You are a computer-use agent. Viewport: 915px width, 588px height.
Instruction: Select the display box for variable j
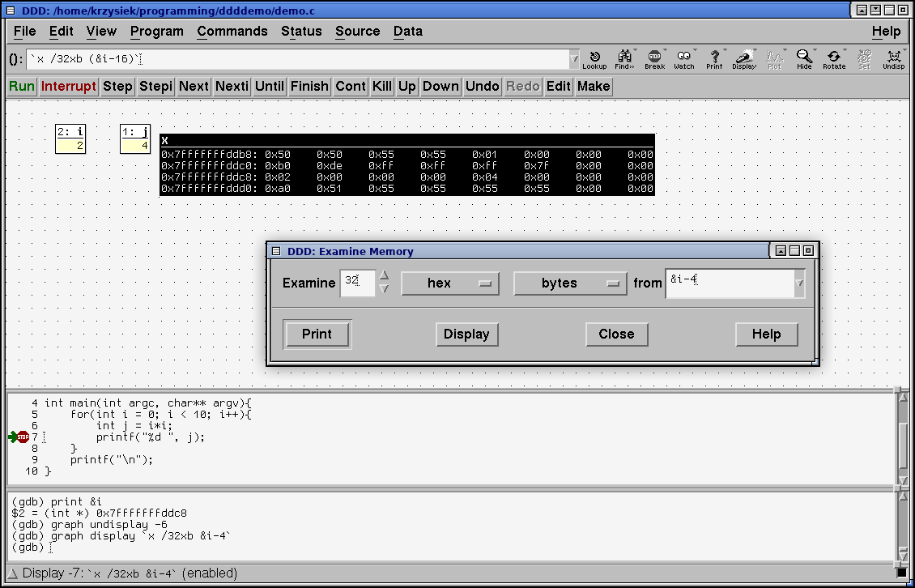pos(135,139)
